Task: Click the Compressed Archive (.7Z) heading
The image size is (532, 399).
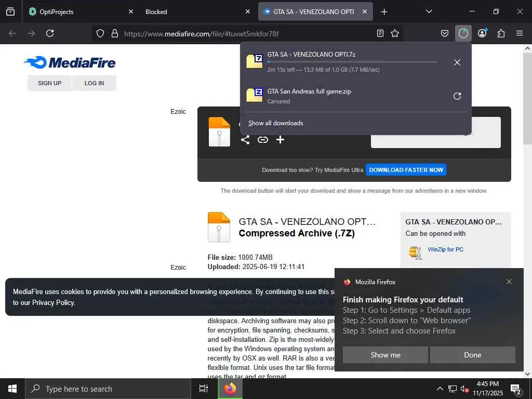Action: (297, 233)
